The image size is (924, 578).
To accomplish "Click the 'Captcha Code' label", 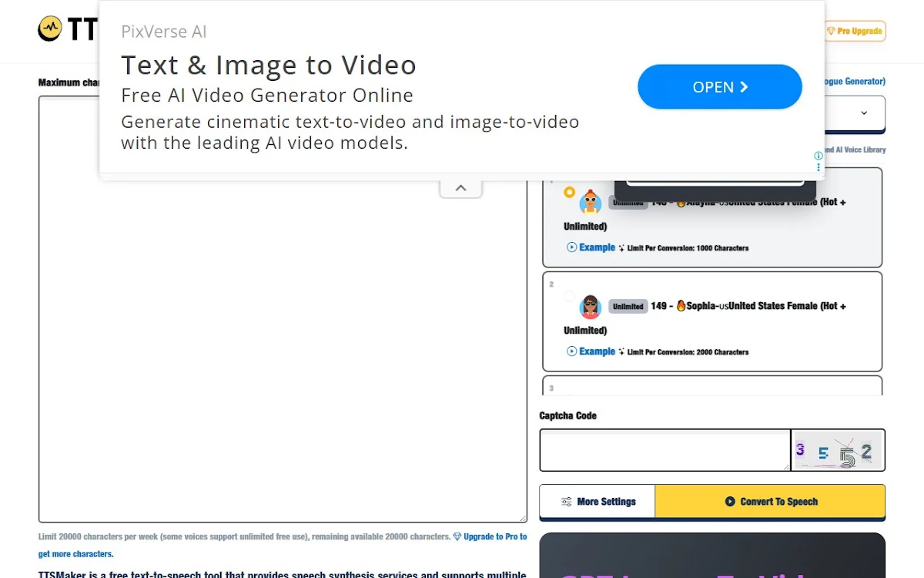I will pos(567,415).
